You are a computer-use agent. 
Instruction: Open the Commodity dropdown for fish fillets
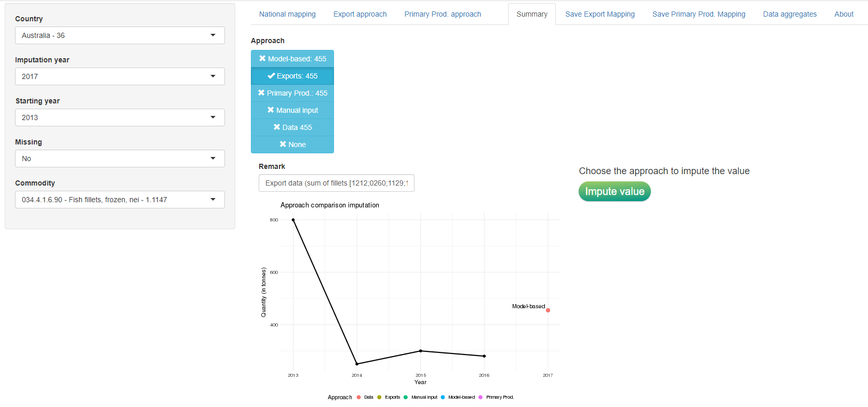[x=119, y=200]
